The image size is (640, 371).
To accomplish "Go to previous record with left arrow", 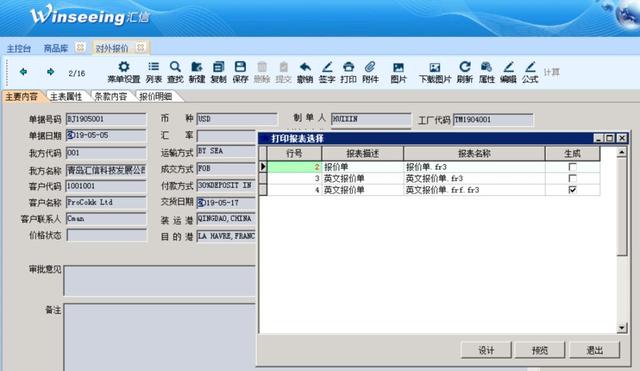I will (x=24, y=72).
